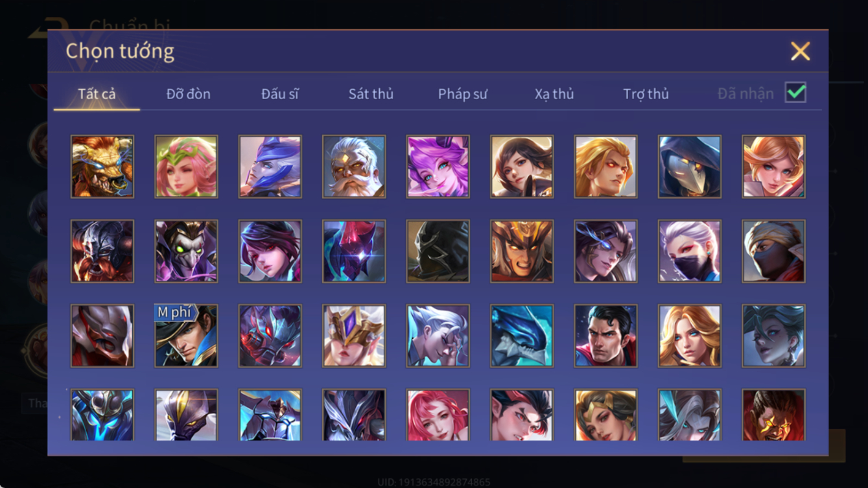Select the white-bearded old man hero
Viewport: 868px width, 488px height.
coord(354,167)
